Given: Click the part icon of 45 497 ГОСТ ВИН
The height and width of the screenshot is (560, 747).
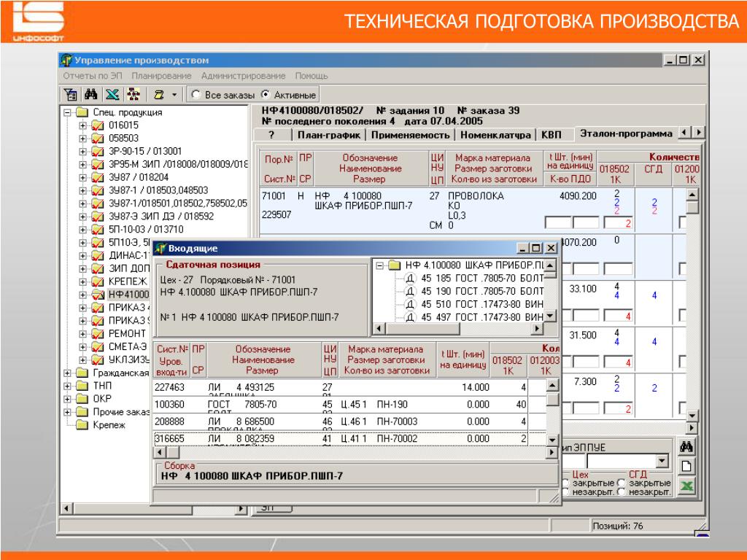Looking at the screenshot, I should click(410, 316).
